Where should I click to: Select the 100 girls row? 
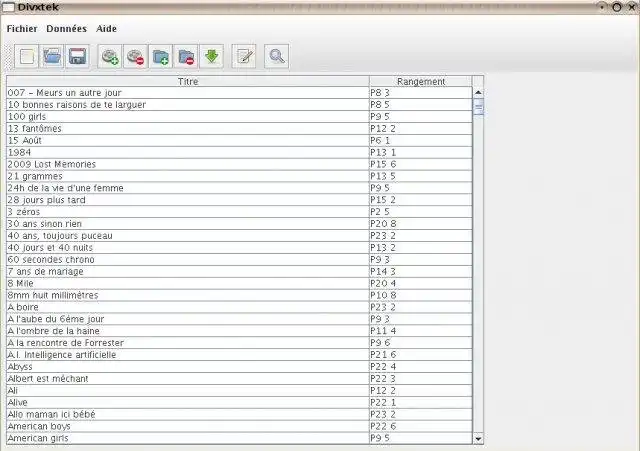(x=239, y=116)
